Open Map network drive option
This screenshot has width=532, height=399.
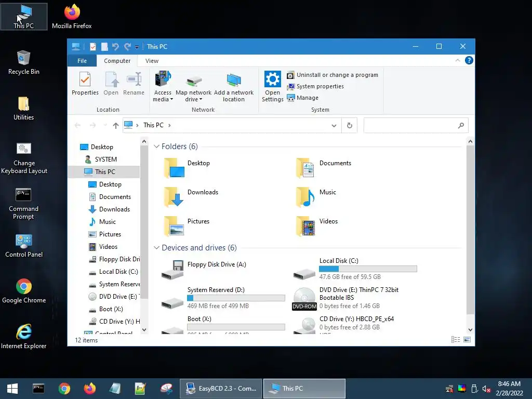point(193,87)
